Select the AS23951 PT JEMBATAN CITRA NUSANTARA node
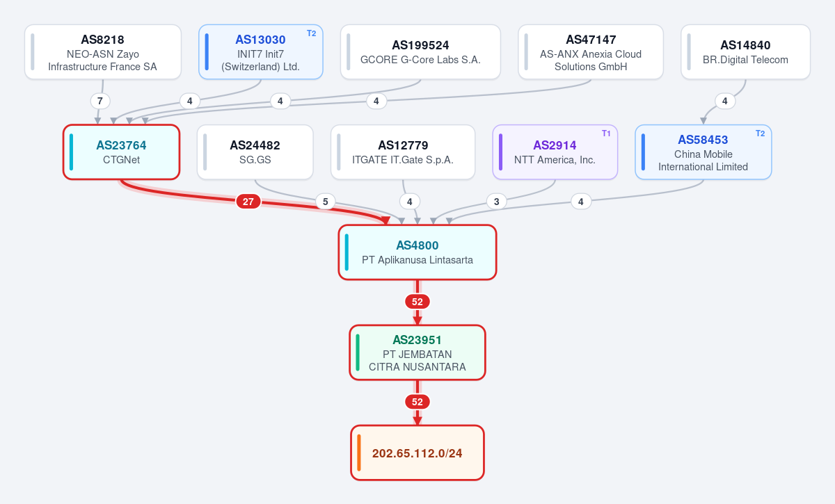The height and width of the screenshot is (504, 835). (x=417, y=352)
